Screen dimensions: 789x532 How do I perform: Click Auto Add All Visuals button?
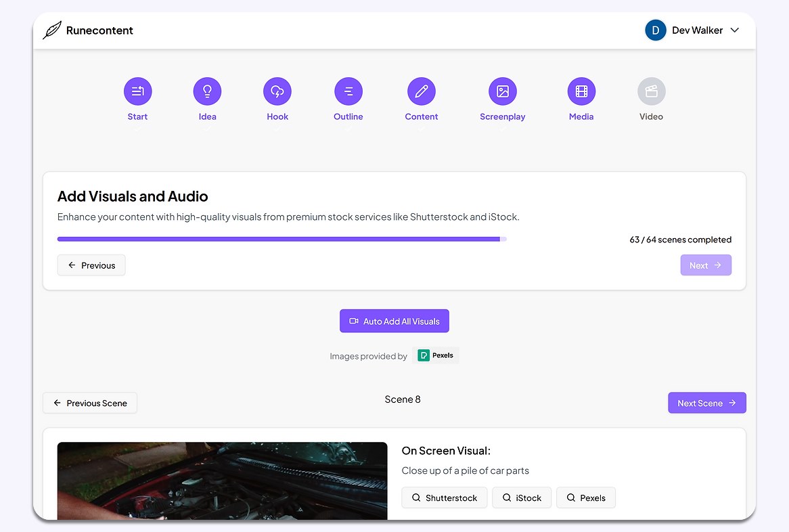(394, 321)
